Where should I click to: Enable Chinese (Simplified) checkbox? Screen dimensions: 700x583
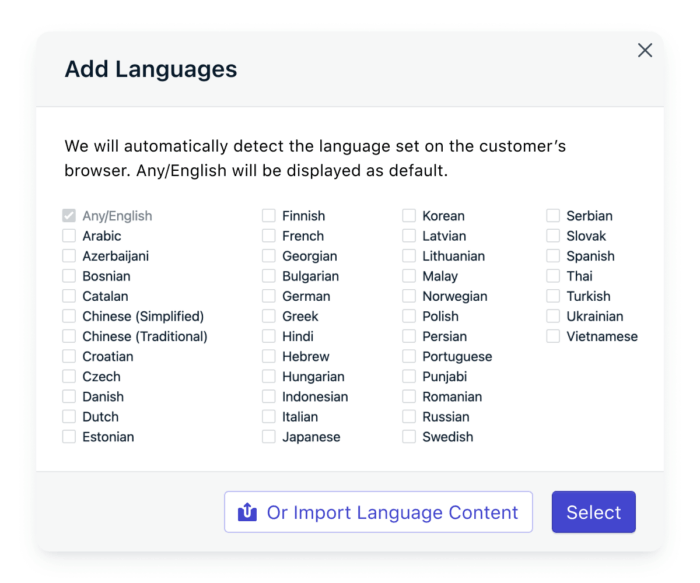click(69, 316)
